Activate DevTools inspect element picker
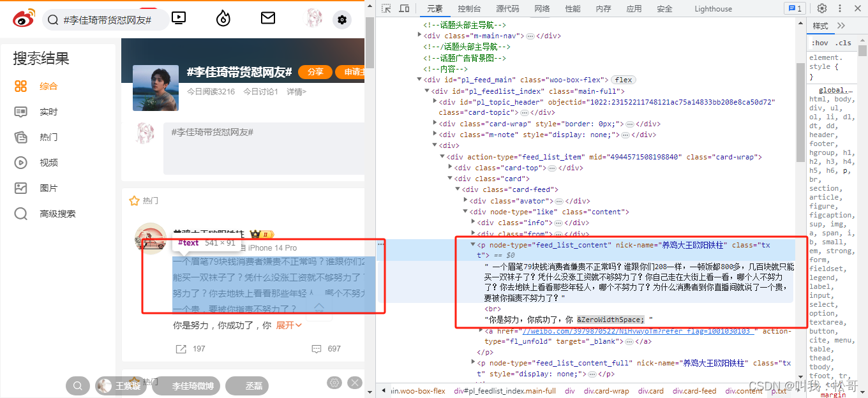 tap(386, 8)
